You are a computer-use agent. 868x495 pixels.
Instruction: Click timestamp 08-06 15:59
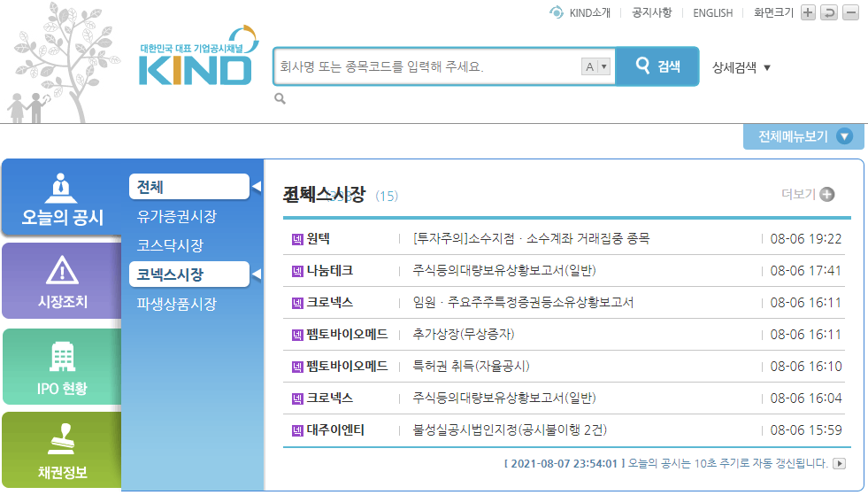[x=806, y=429]
